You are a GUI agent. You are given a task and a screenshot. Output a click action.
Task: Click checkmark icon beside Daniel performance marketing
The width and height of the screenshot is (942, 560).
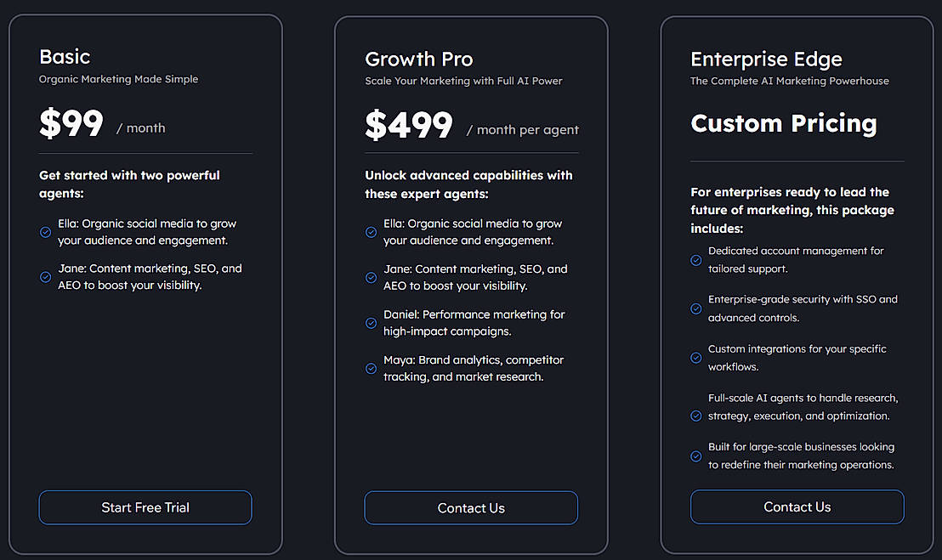click(371, 323)
